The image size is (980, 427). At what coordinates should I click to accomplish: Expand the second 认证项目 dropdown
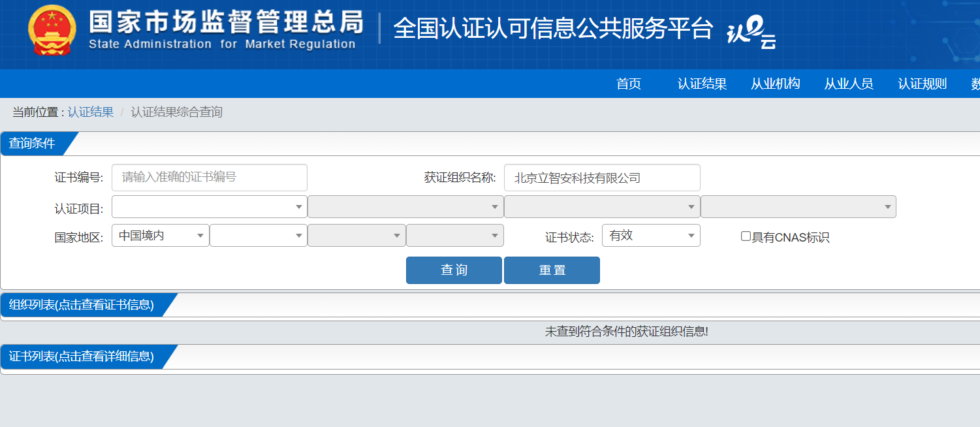coord(405,207)
